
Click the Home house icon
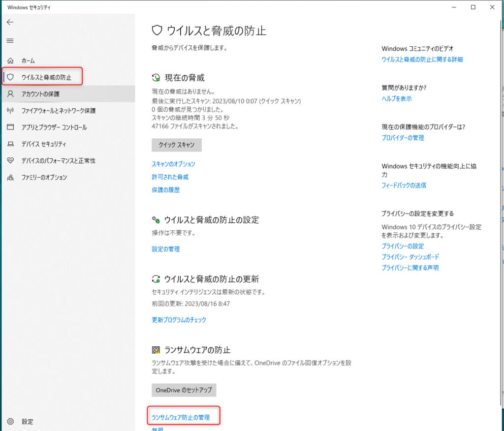tap(10, 61)
